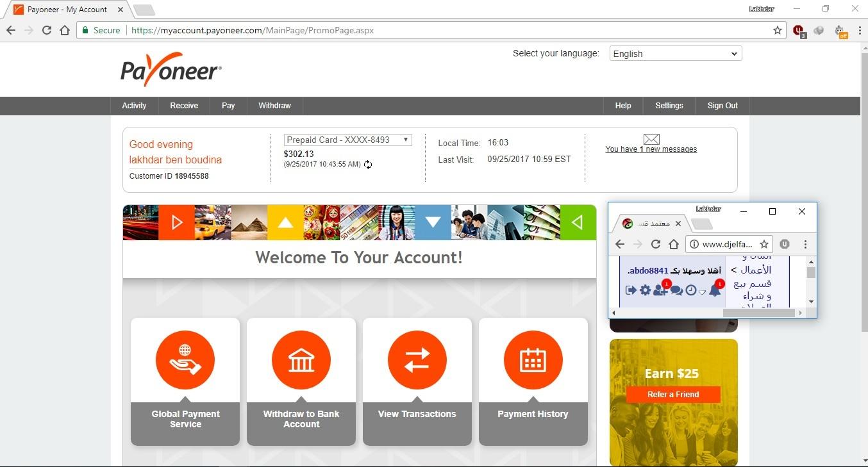Go back in the small djelfa window
The image size is (868, 467).
620,244
